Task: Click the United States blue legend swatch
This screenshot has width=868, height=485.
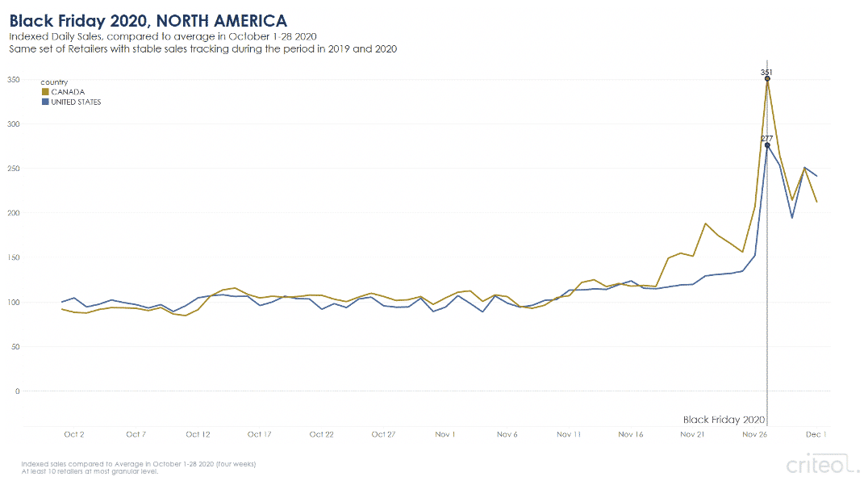Action: pyautogui.click(x=45, y=102)
